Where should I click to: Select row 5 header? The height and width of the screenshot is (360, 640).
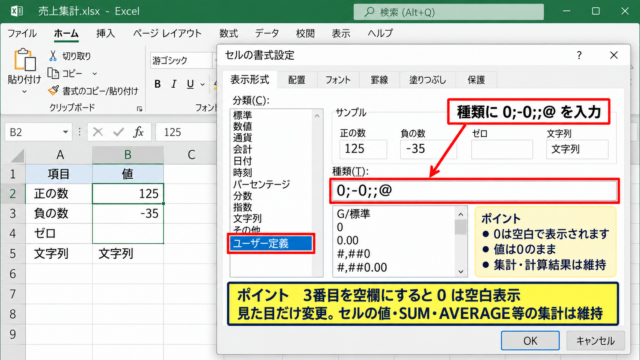click(13, 253)
